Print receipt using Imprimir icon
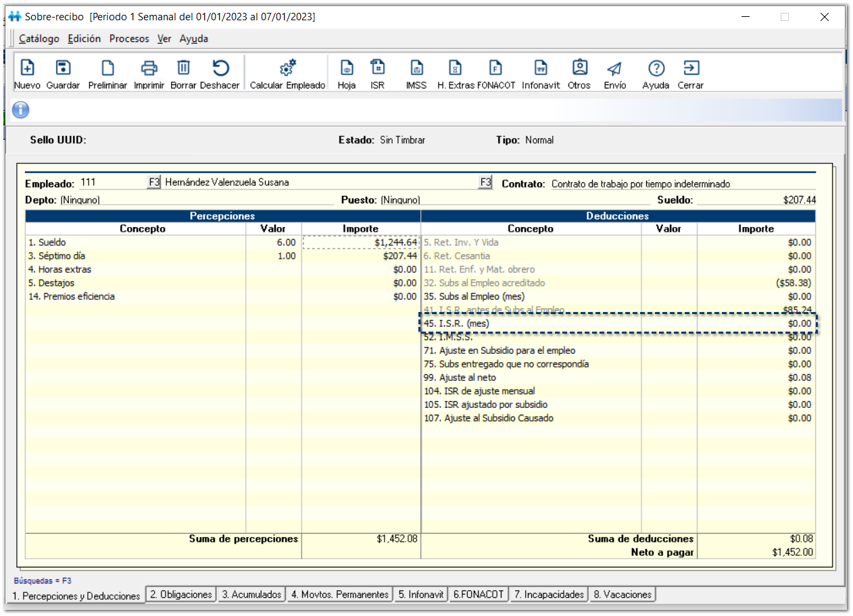 click(x=149, y=68)
